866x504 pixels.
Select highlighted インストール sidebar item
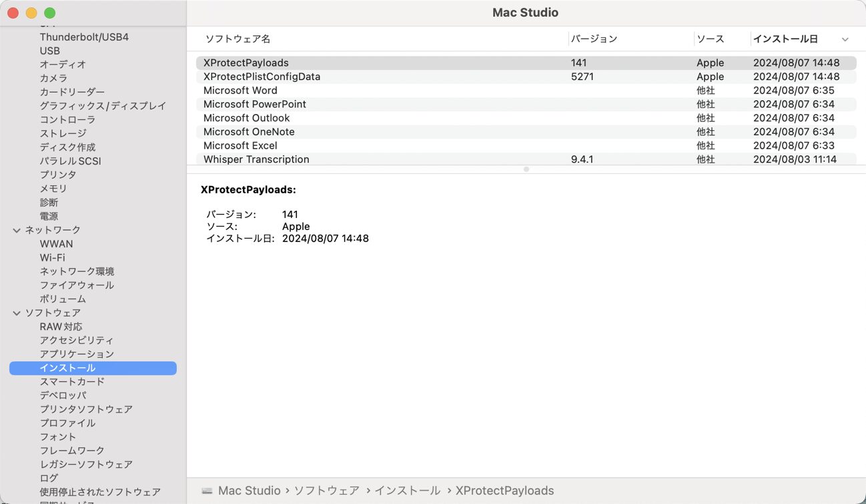93,368
